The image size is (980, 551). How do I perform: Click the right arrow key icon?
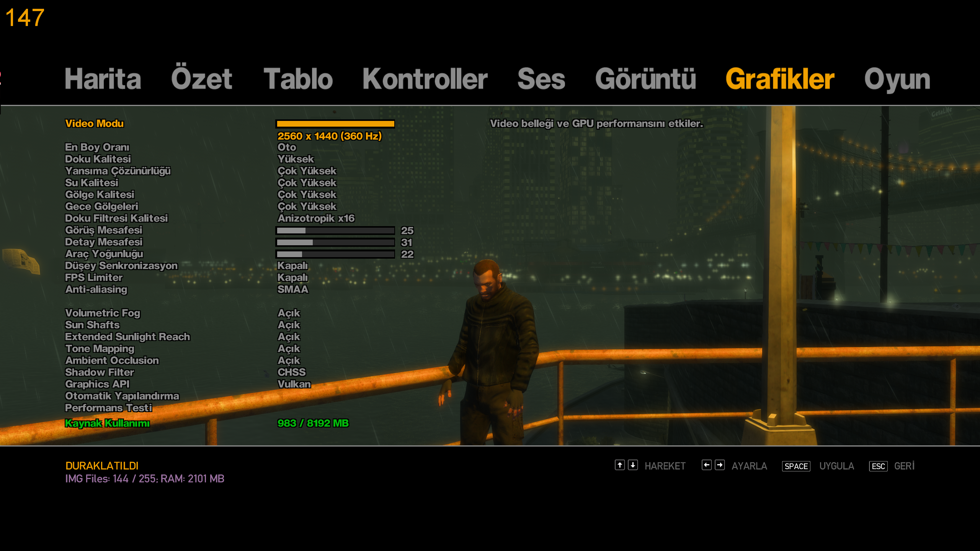point(720,465)
